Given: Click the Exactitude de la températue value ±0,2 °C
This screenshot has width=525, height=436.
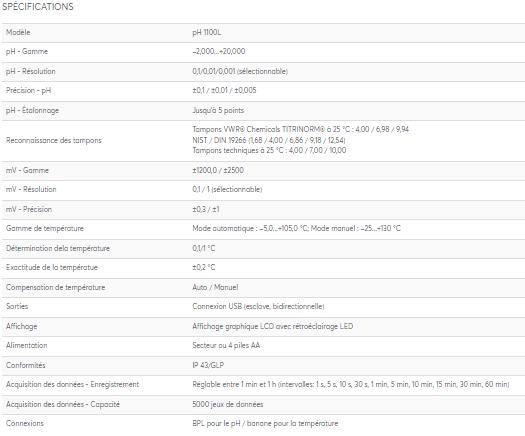Looking at the screenshot, I should (x=204, y=268).
